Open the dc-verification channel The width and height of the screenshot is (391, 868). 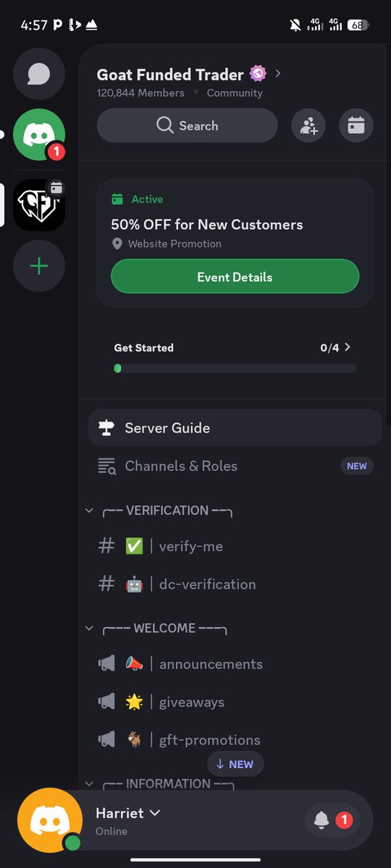pos(235,584)
